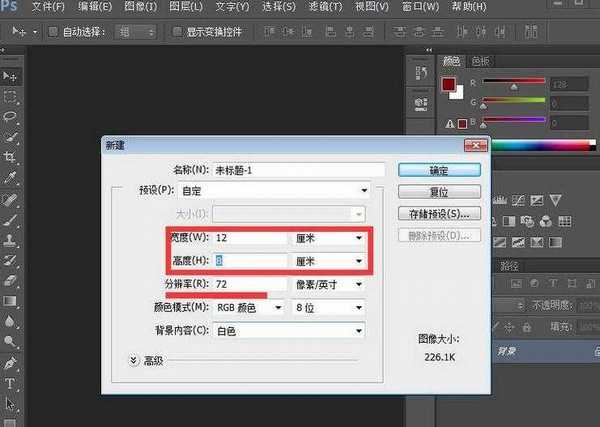Open the 选择 menu
600x427 pixels.
pos(279,7)
